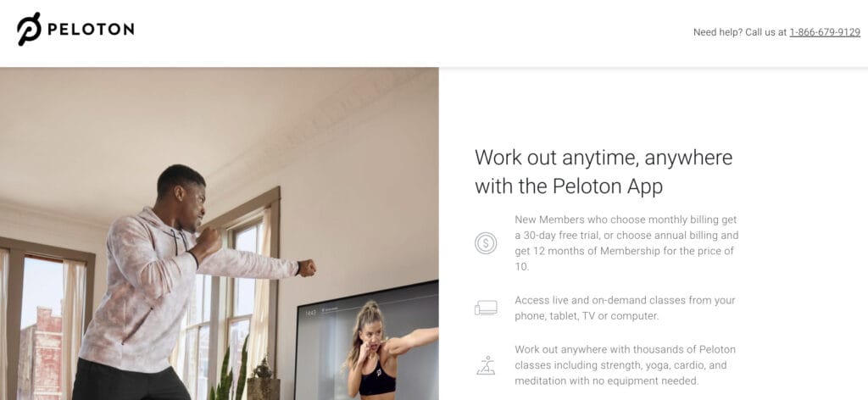Click the "Need help? Call us at" text
Image resolution: width=868 pixels, height=400 pixels.
739,32
